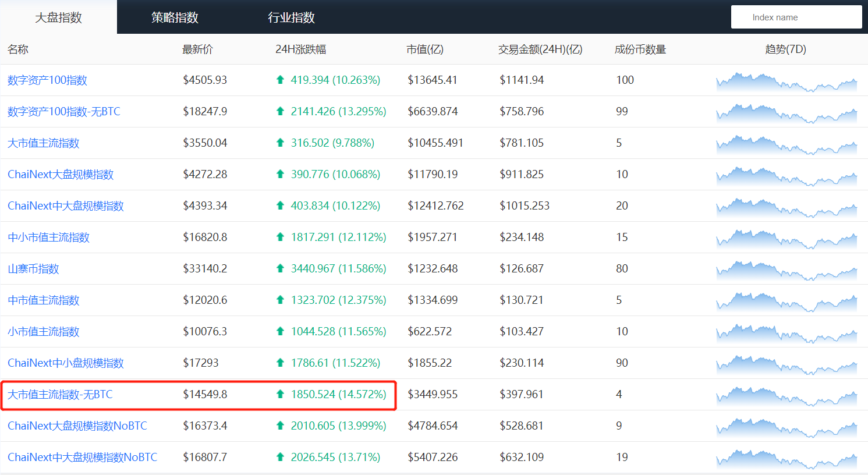Click the 趋势(7D) column header
Screen dimensions: 868x475
click(786, 49)
